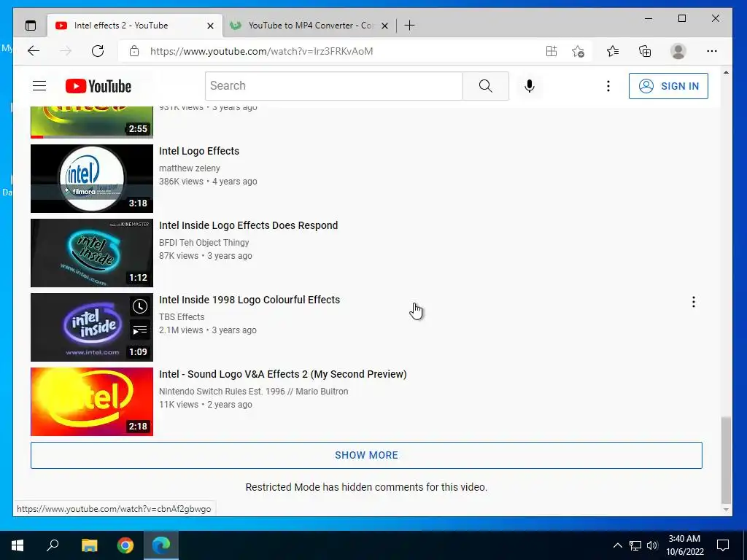Viewport: 747px width, 560px height.
Task: View site info lock icon
Action: tap(134, 51)
